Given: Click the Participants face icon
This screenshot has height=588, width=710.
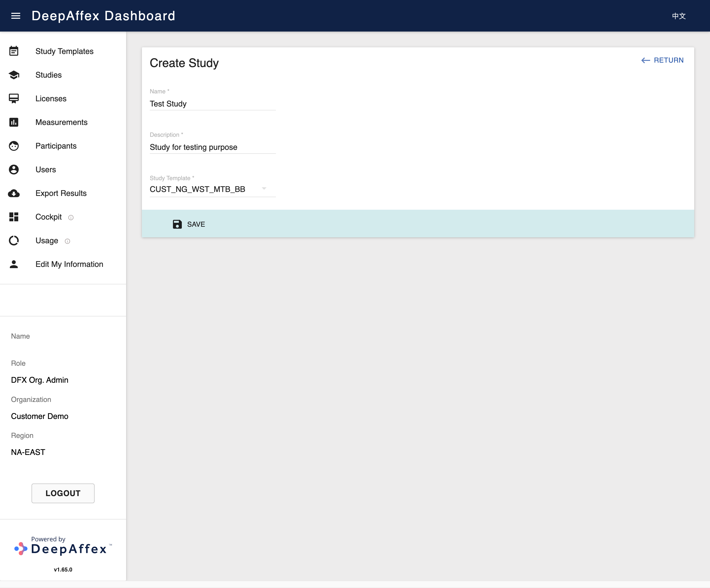Looking at the screenshot, I should (x=14, y=146).
